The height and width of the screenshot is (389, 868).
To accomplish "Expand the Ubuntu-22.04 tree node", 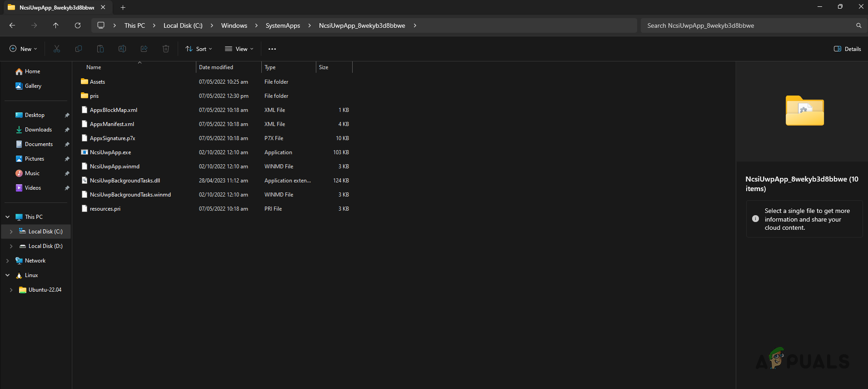I will pyautogui.click(x=11, y=290).
